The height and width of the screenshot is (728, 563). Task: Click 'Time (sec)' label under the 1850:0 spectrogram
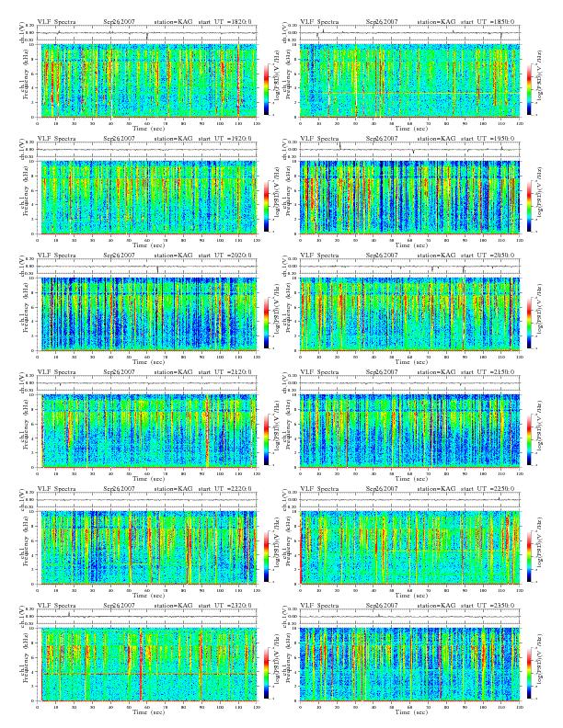pyautogui.click(x=410, y=129)
